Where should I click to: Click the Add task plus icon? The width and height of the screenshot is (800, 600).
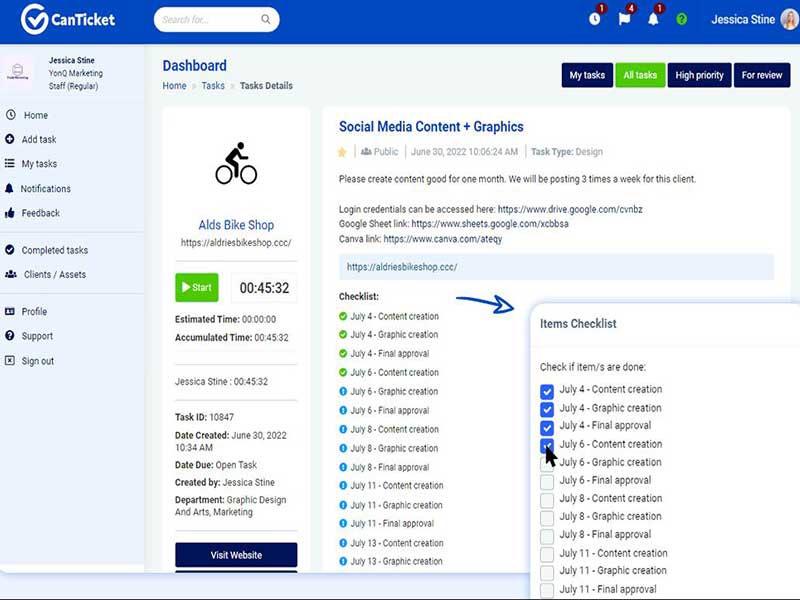click(10, 139)
